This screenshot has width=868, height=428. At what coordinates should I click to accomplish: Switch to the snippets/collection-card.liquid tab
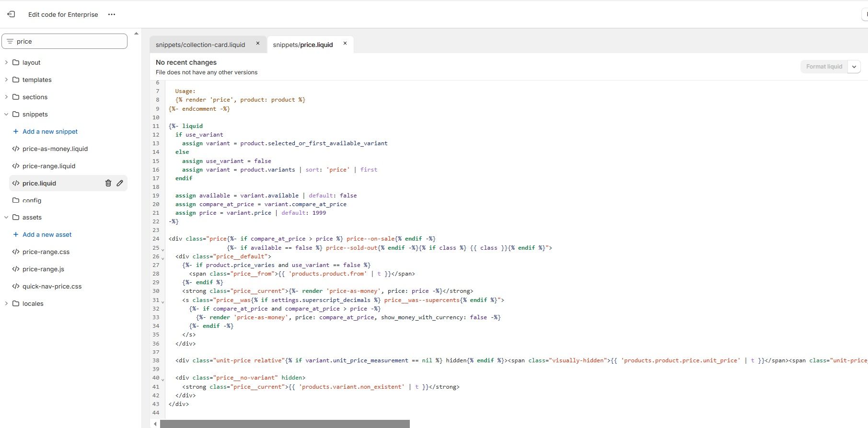click(x=200, y=45)
